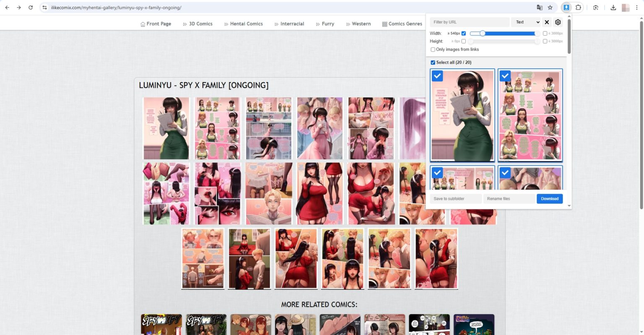Open the Front Page link
This screenshot has height=335, width=644.
point(158,23)
